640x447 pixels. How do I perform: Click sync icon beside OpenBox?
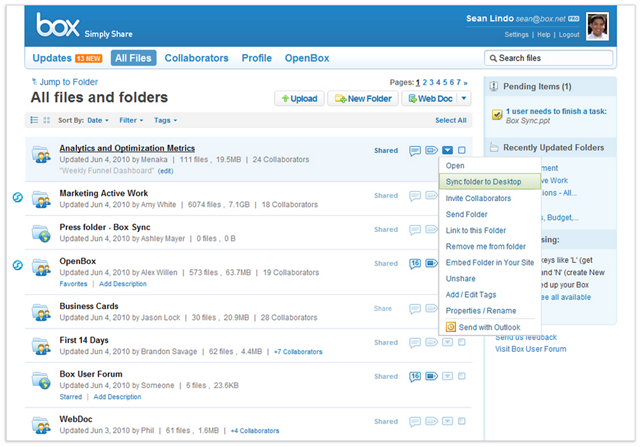(18, 265)
